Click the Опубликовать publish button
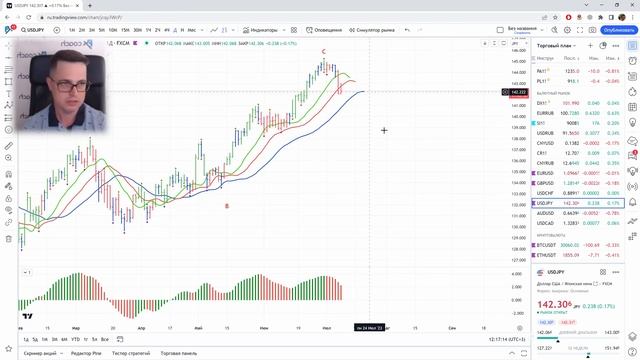 [x=619, y=30]
